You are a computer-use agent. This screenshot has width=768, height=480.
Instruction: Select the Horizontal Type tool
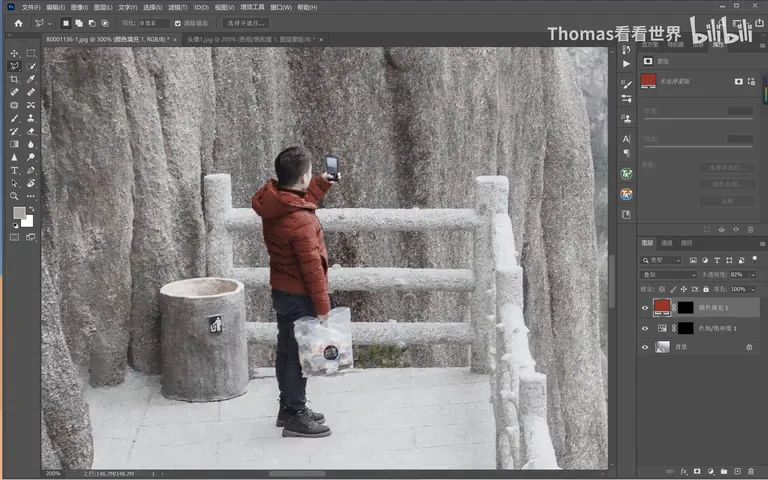14,170
